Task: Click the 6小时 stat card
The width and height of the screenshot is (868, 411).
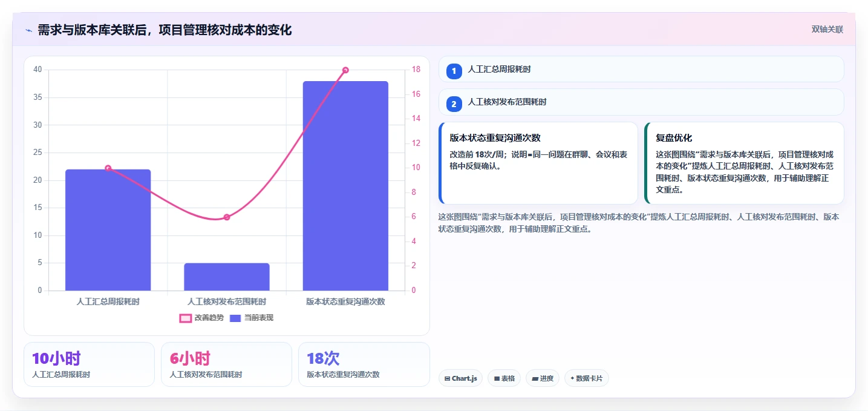Action: click(226, 364)
